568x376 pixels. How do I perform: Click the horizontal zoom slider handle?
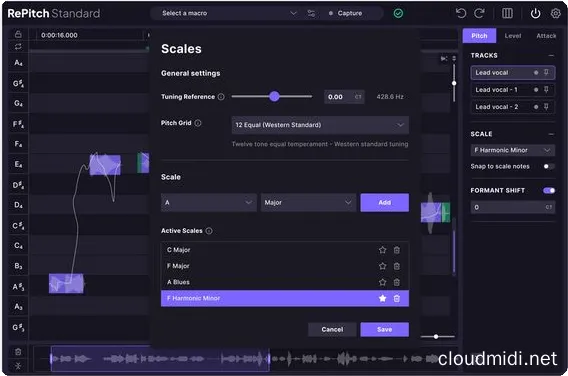tap(436, 337)
